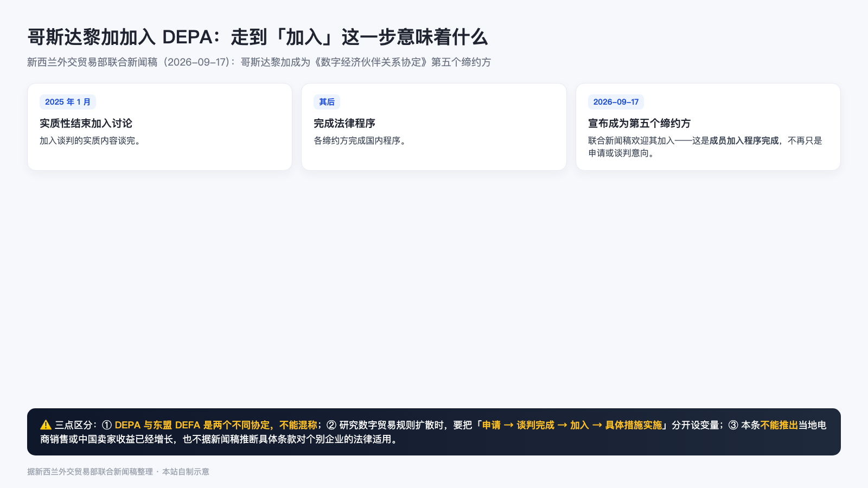Image resolution: width=868 pixels, height=488 pixels.
Task: Select the "2026-09-17" date badge
Action: (616, 102)
